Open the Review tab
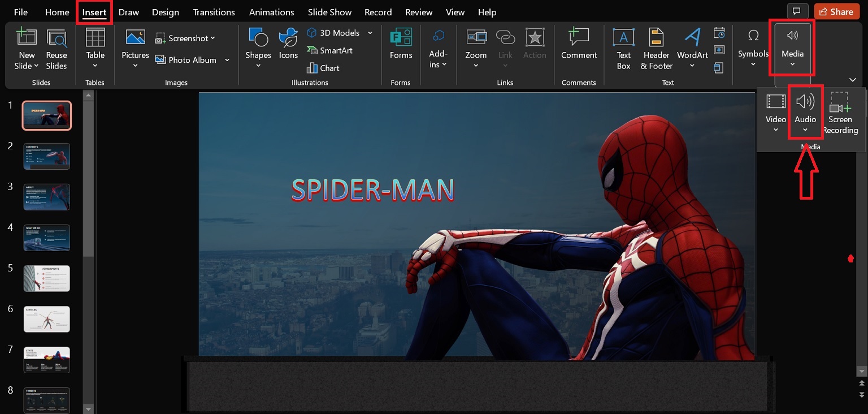Screen dimensions: 868x414 [419, 12]
